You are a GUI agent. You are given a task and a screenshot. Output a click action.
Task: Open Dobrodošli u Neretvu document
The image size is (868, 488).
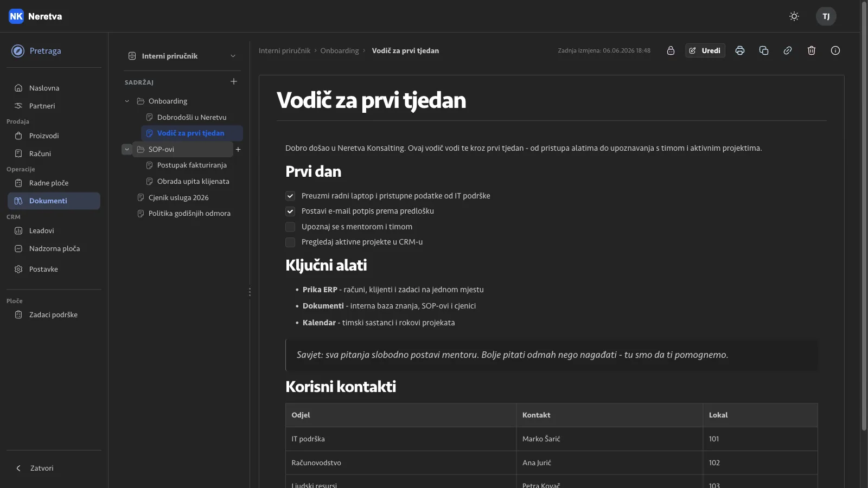[x=192, y=117]
